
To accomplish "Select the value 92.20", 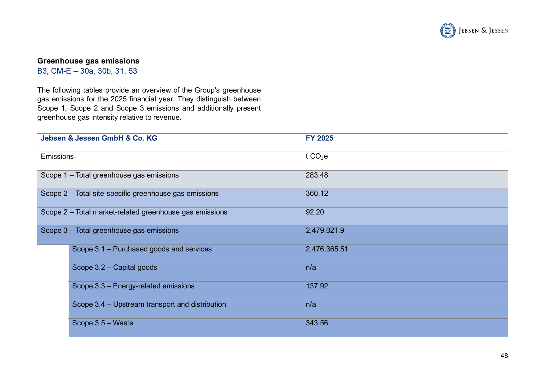I will [x=315, y=212].
